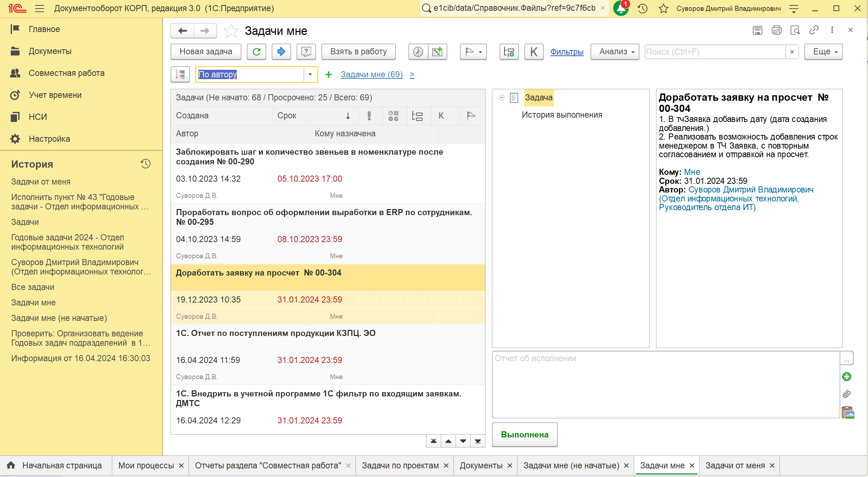
Task: Open the Фильтры link
Action: coord(567,52)
